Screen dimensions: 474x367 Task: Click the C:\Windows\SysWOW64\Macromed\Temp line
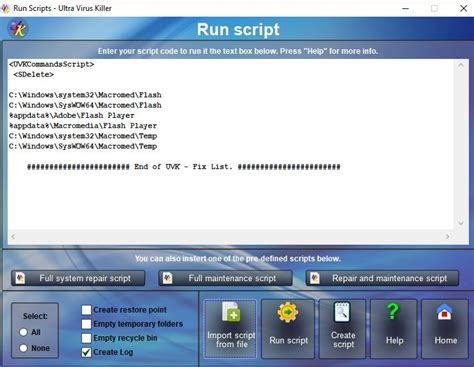pyautogui.click(x=83, y=146)
